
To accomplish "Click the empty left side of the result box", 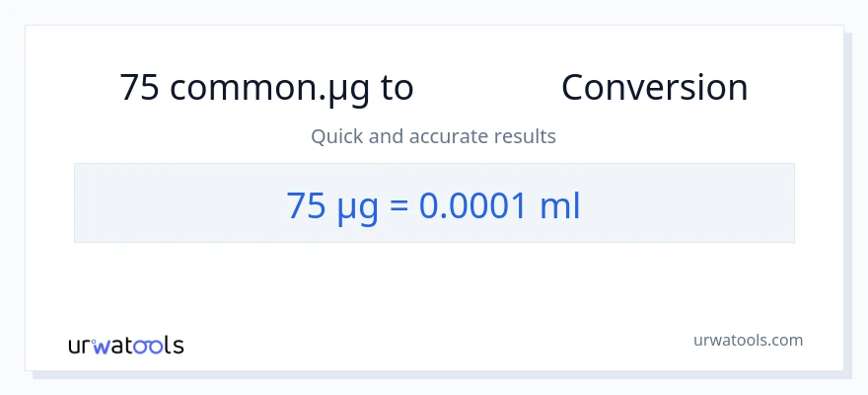I will point(168,203).
